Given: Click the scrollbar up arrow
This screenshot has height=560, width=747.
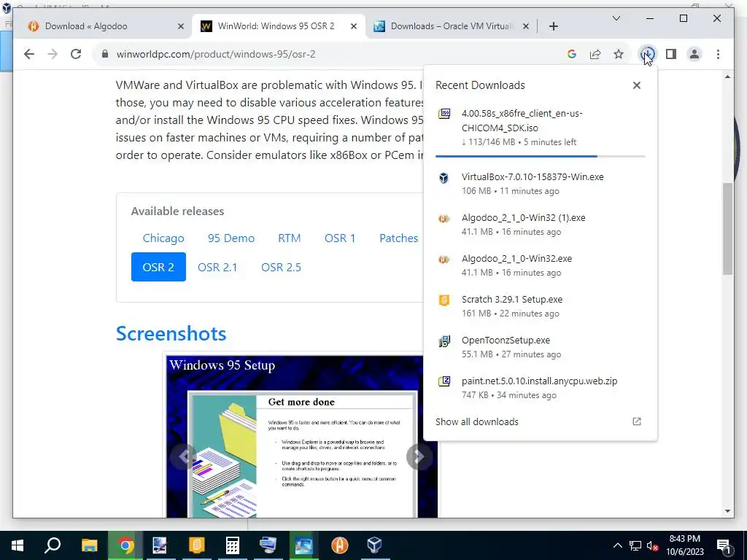Looking at the screenshot, I should pyautogui.click(x=727, y=77).
